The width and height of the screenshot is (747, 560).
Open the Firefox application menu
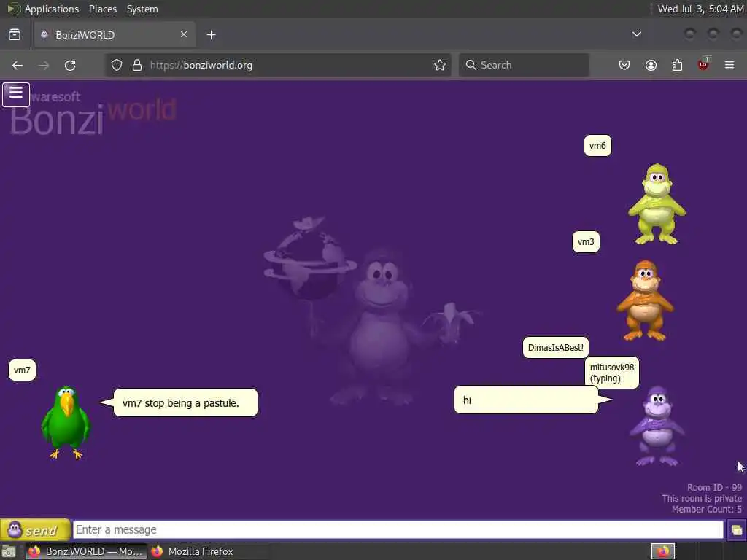click(x=729, y=65)
